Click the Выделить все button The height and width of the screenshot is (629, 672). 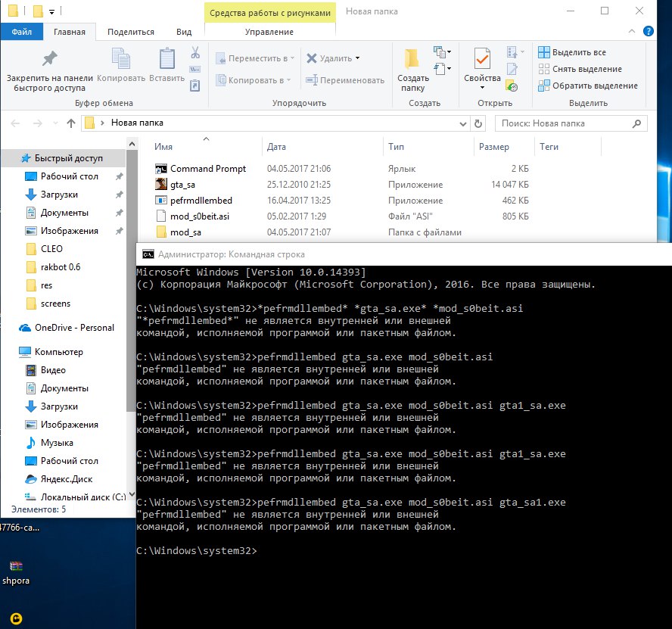571,52
